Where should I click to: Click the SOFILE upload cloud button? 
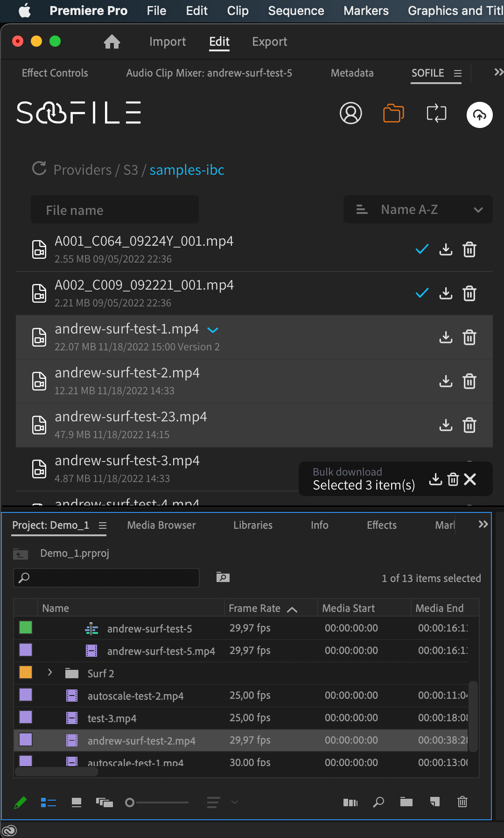click(479, 114)
